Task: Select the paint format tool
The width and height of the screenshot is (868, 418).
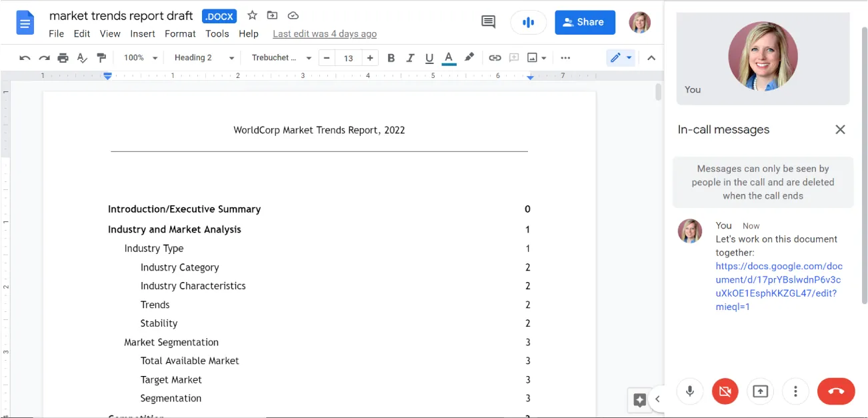Action: pos(101,58)
